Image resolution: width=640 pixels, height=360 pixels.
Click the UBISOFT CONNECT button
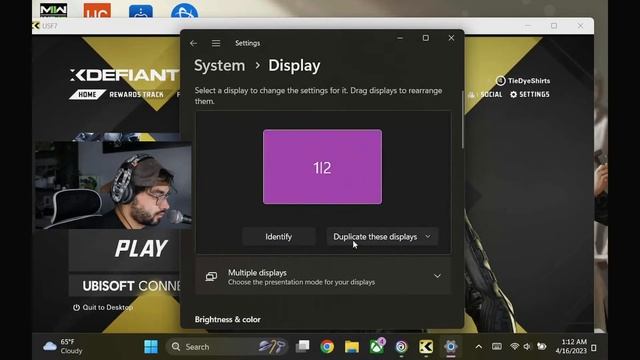(x=125, y=286)
